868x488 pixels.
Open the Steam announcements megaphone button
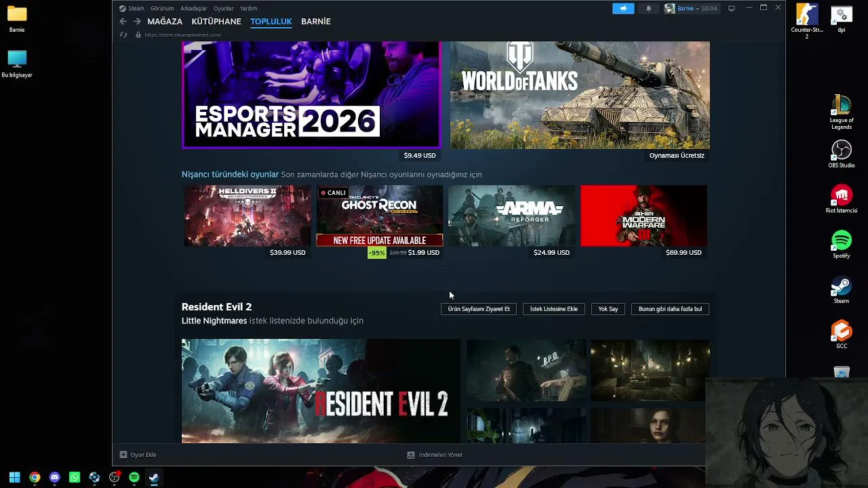pyautogui.click(x=623, y=8)
